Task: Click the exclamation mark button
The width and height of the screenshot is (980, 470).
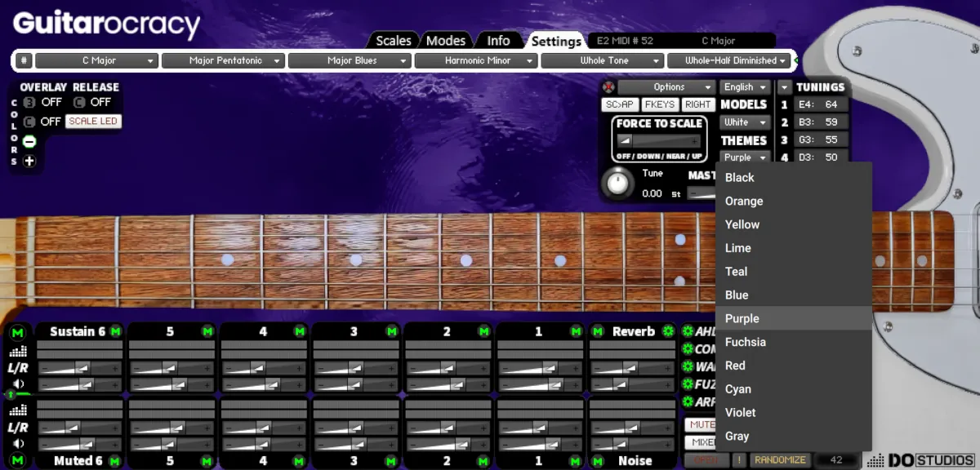Action: tap(740, 460)
